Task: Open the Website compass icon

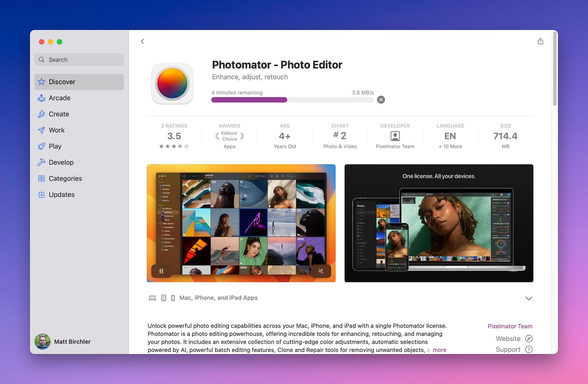Action: (529, 339)
